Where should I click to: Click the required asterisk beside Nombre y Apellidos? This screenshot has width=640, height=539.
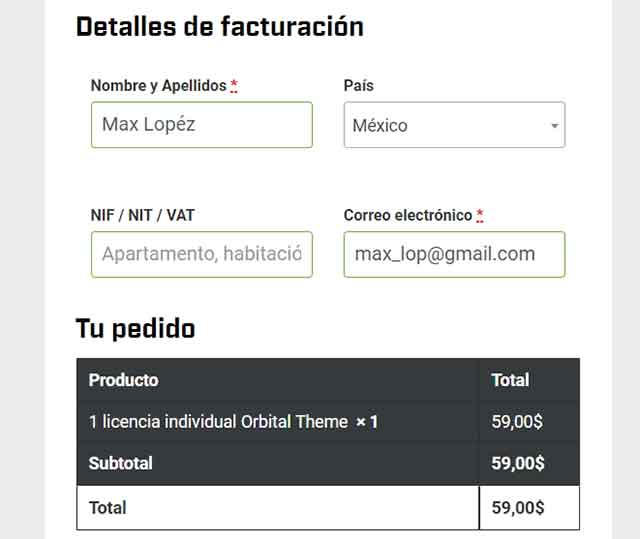click(234, 86)
